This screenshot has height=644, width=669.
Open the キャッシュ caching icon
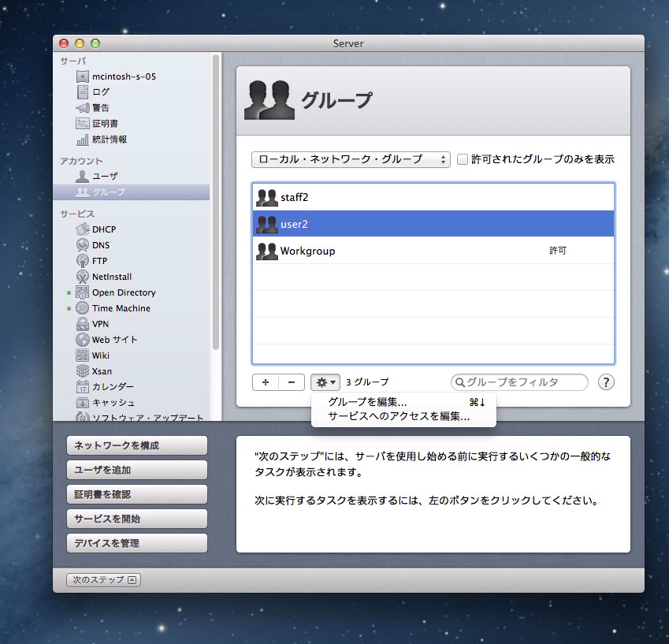pos(83,403)
